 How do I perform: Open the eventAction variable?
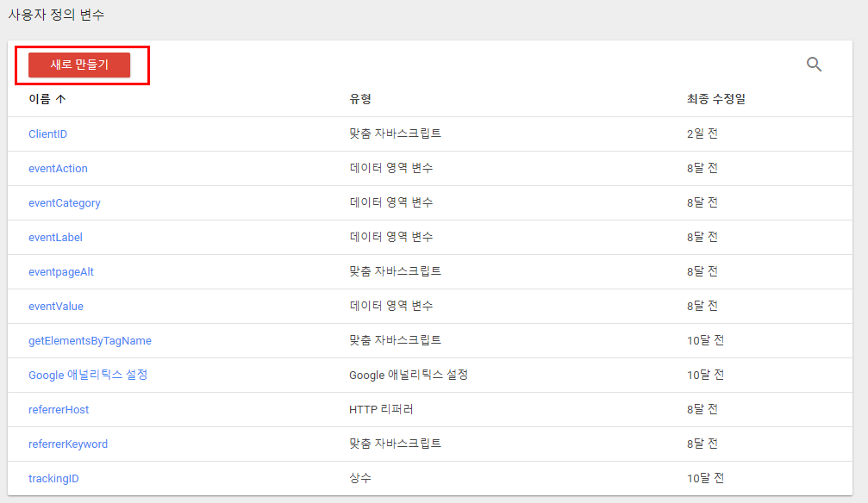point(58,169)
